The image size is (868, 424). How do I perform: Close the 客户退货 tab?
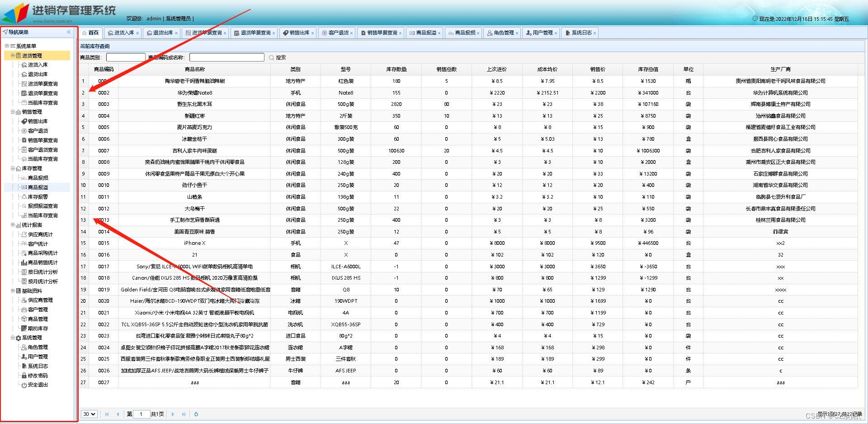click(351, 33)
